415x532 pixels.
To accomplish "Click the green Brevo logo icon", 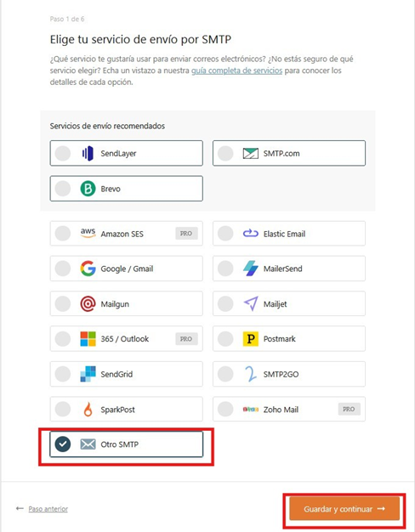I will [88, 189].
